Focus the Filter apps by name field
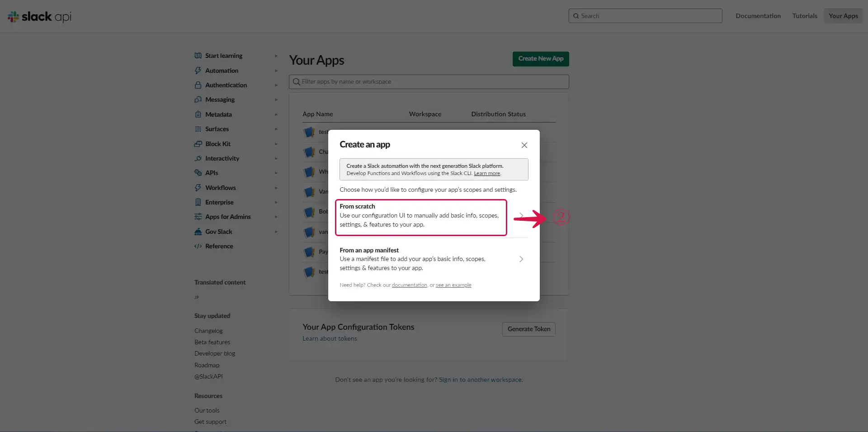The width and height of the screenshot is (868, 432). pyautogui.click(x=429, y=82)
